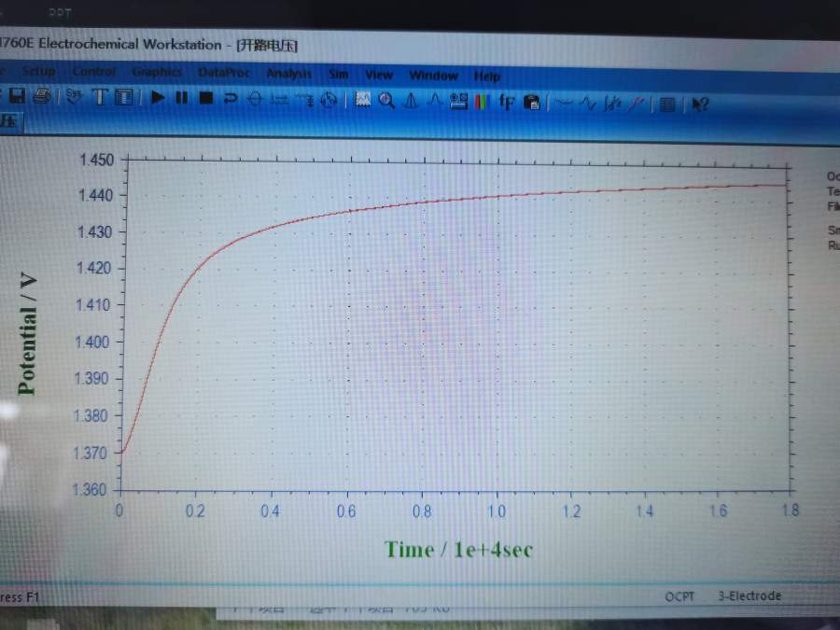Viewport: 840px width, 630px height.
Task: Click the Filter Setting icon
Action: point(305,100)
